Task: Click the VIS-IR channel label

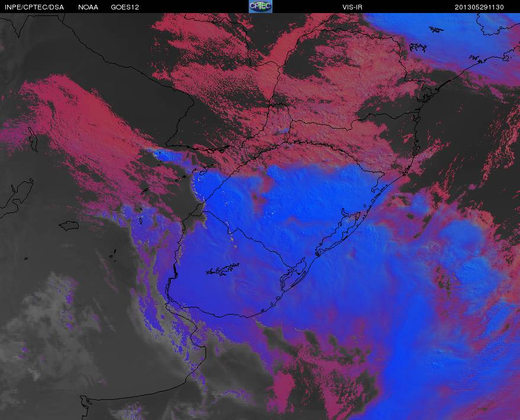Action: click(352, 7)
